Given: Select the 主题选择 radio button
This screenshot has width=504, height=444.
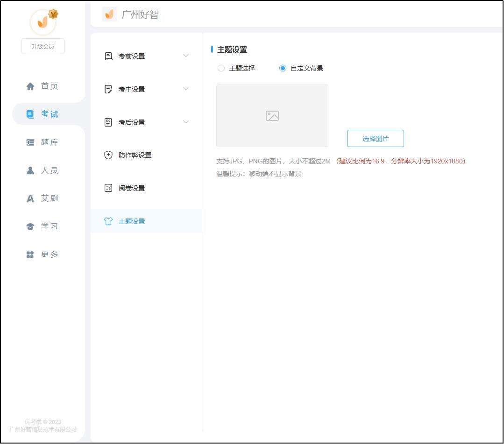Looking at the screenshot, I should (x=220, y=68).
